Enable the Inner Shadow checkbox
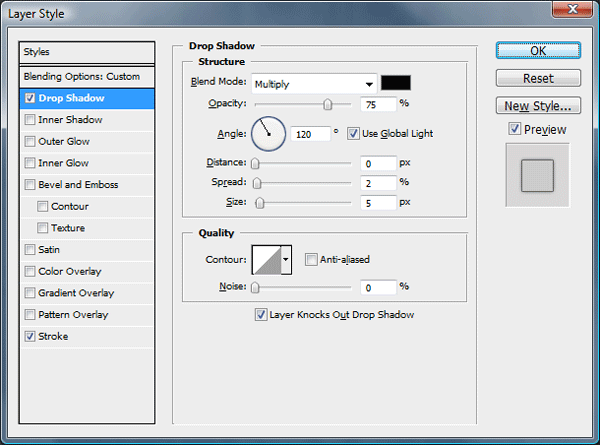 pyautogui.click(x=30, y=120)
